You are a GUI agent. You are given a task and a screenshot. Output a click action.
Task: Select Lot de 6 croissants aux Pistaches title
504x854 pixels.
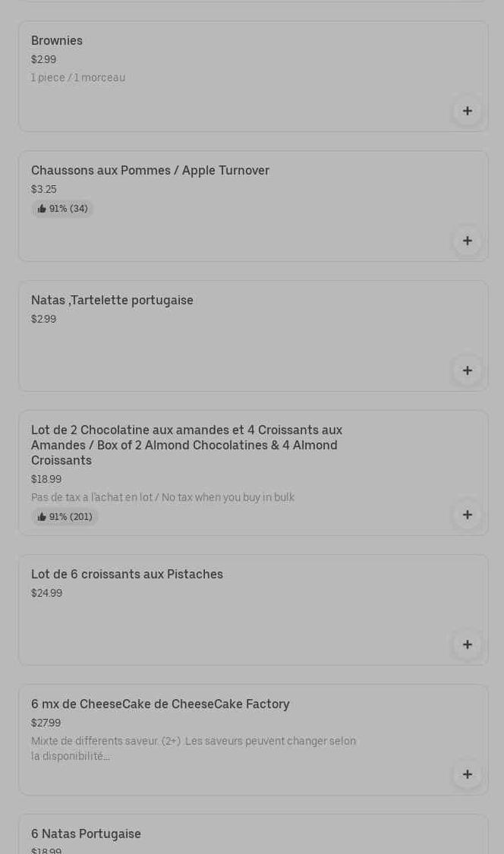click(127, 575)
